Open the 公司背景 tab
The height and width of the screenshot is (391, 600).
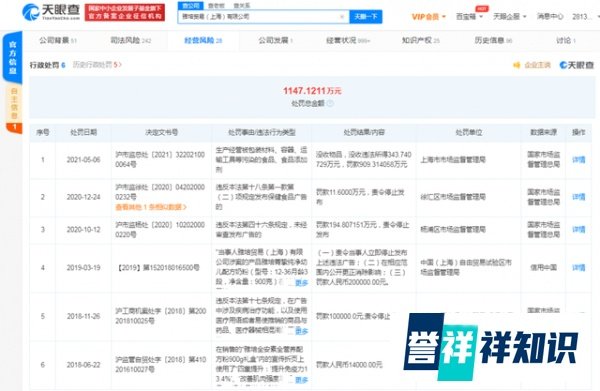coord(58,41)
